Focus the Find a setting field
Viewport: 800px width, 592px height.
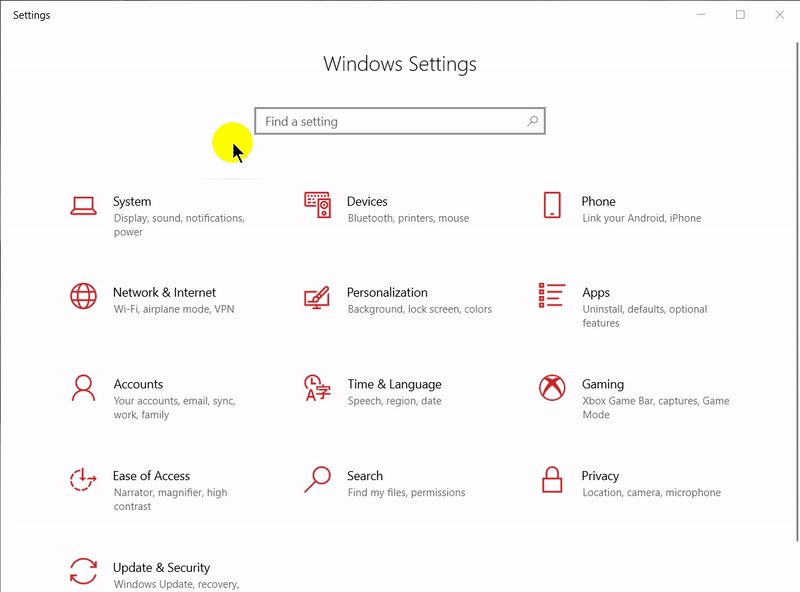[x=400, y=121]
